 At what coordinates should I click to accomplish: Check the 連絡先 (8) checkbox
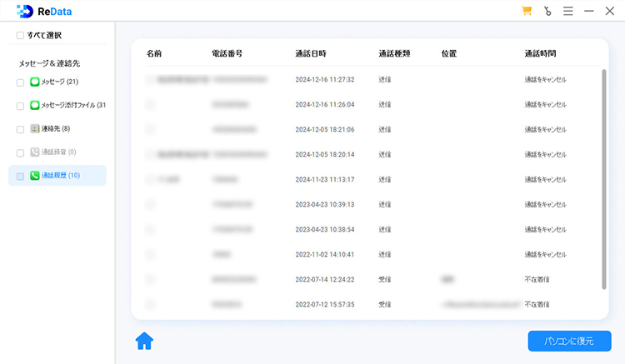coord(20,129)
